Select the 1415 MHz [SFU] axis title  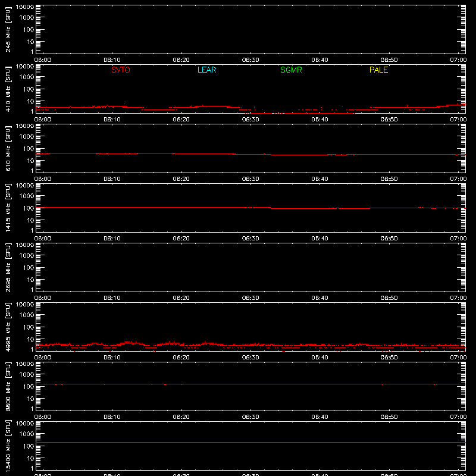tap(8, 208)
